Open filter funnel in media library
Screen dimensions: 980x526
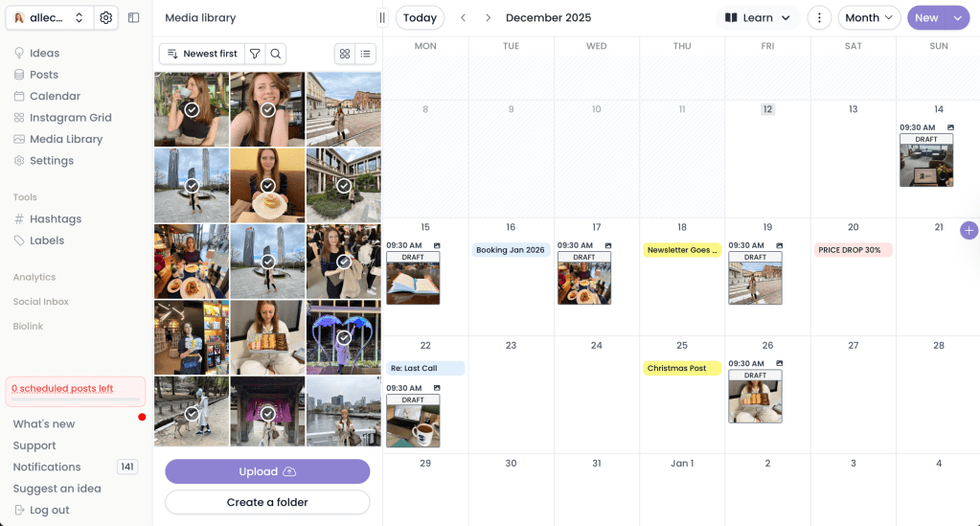(x=255, y=54)
